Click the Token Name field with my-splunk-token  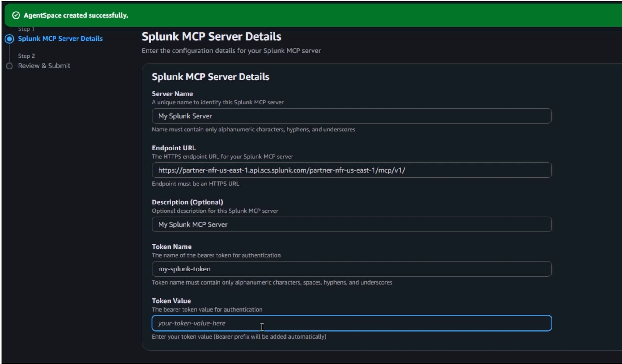[351, 269]
